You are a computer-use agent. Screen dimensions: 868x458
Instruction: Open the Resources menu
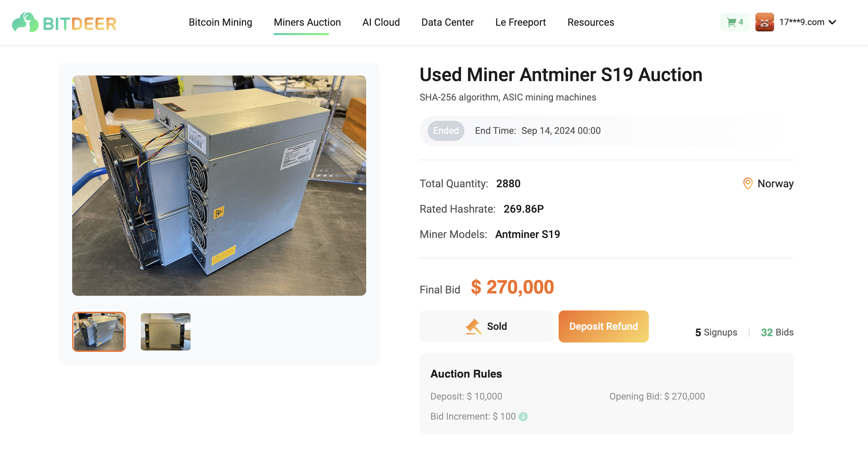pyautogui.click(x=590, y=22)
